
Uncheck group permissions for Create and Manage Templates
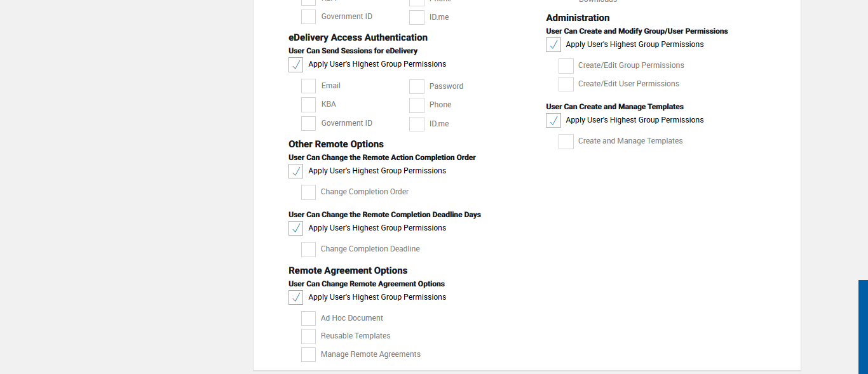(553, 121)
